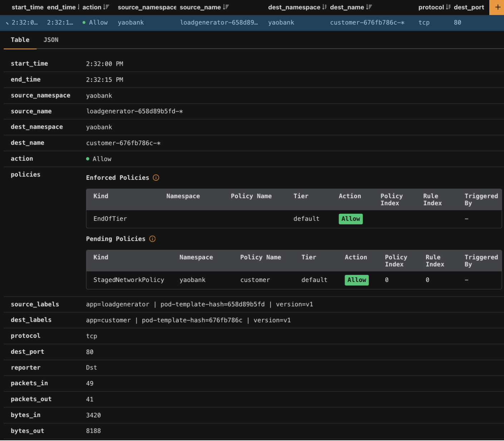Click the orange plus add-column button
The image size is (504, 441).
497,7
